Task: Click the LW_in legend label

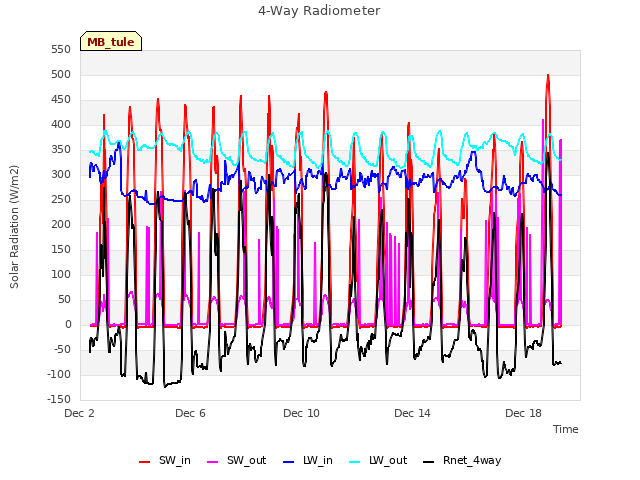Action: 318,460
